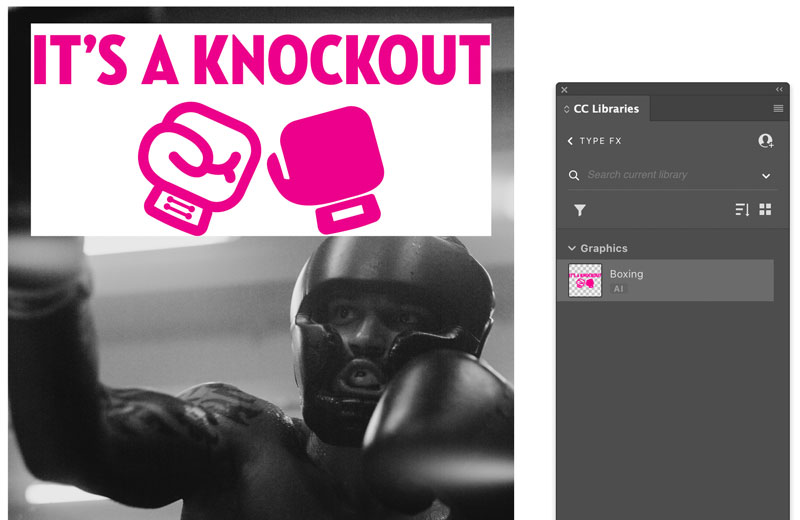The image size is (800, 520).
Task: Close the CC Libraries panel
Action: [564, 90]
